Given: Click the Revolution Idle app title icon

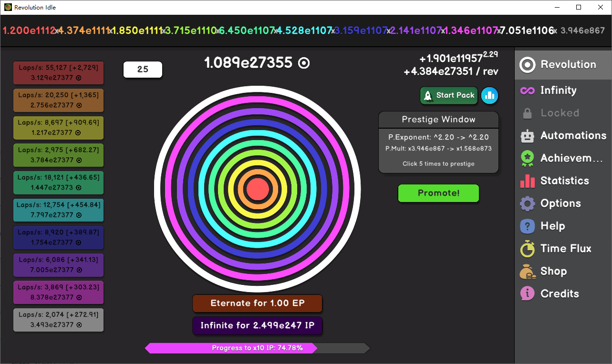Looking at the screenshot, I should pyautogui.click(x=8, y=7).
